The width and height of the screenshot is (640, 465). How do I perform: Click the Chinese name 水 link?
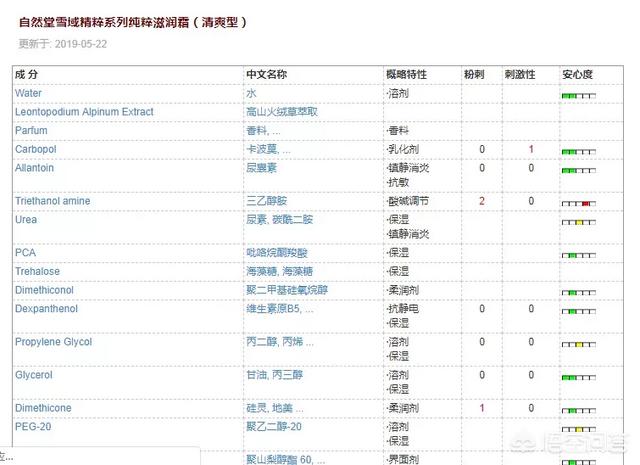point(251,93)
